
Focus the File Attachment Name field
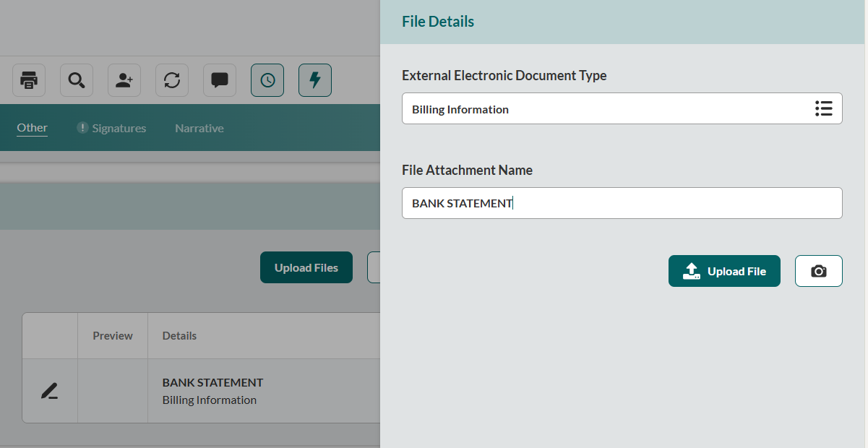622,203
